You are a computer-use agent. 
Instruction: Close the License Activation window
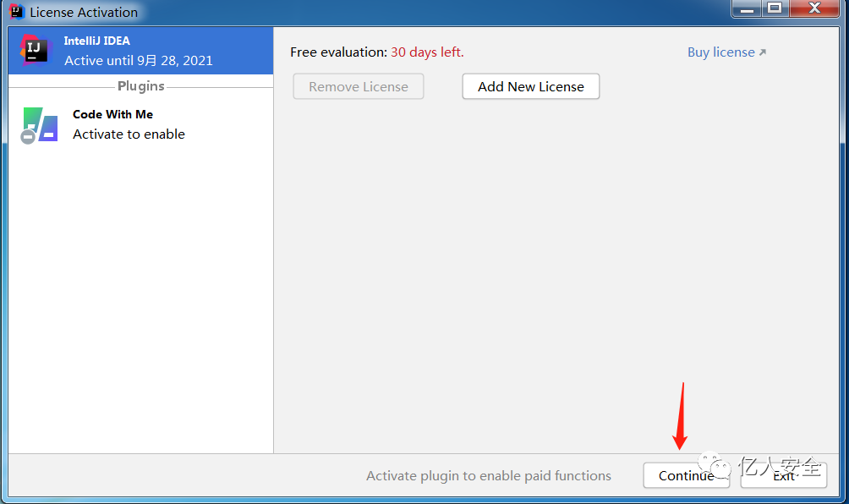(815, 8)
